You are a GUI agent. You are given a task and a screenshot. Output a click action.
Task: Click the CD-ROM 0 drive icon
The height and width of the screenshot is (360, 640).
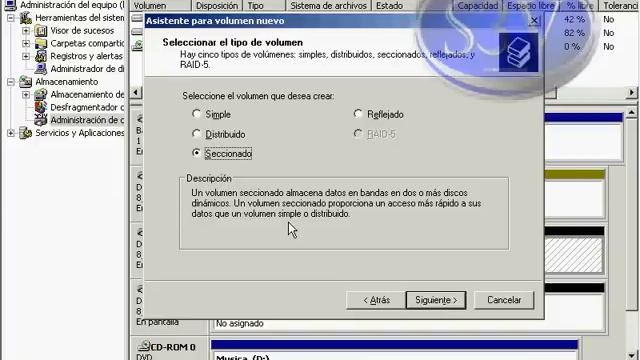click(x=143, y=346)
